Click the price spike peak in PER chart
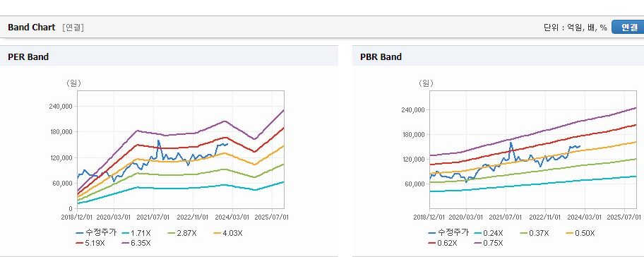Image resolution: width=644 pixels, height=257 pixels. [x=159, y=141]
